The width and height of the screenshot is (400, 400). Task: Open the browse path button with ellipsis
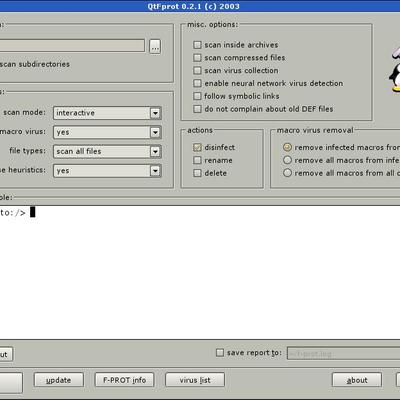pos(155,46)
